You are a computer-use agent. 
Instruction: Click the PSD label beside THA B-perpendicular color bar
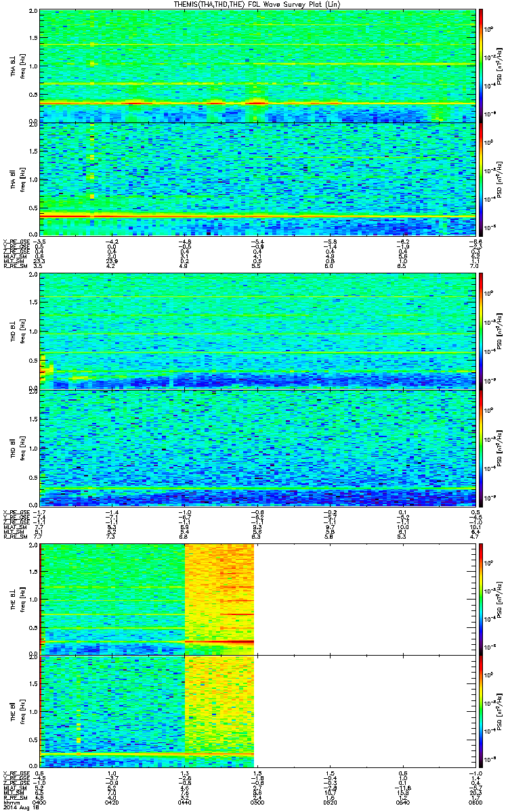pos(499,66)
